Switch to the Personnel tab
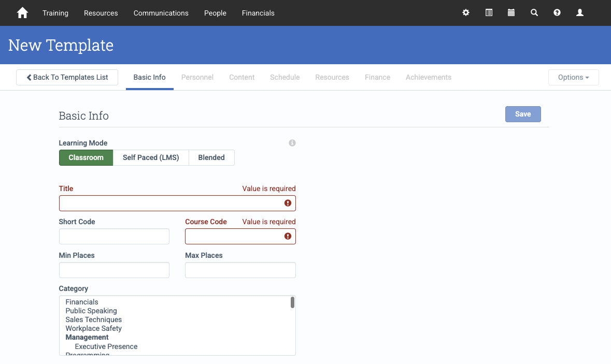 [197, 78]
